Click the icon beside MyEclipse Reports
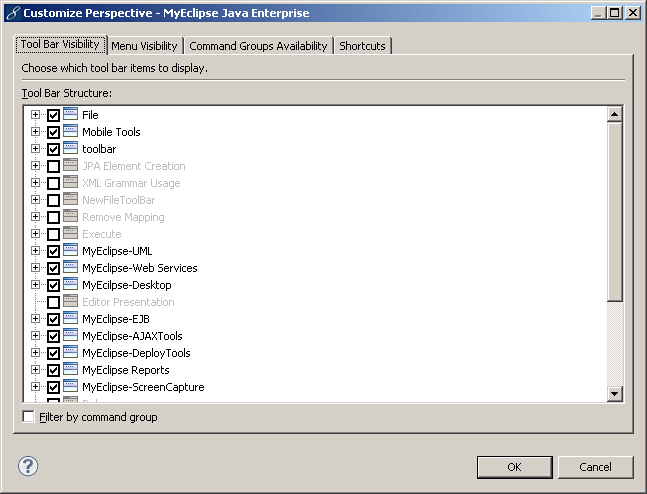 tap(71, 369)
